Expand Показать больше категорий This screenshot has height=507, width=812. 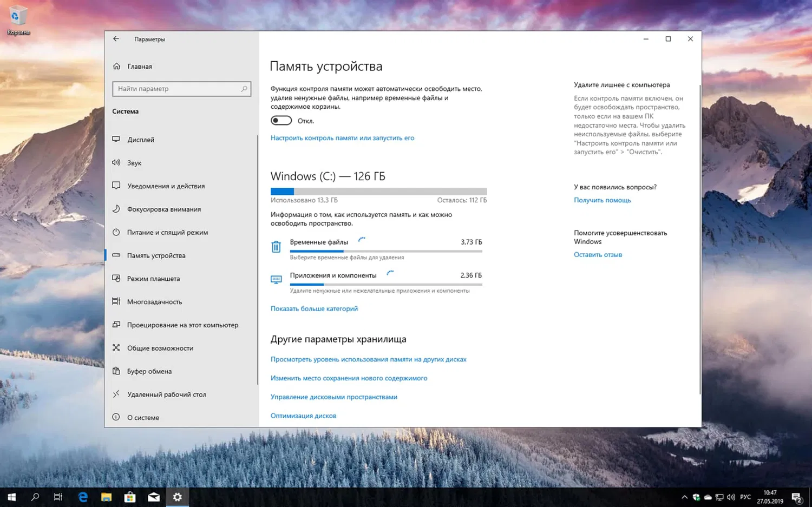tap(314, 308)
